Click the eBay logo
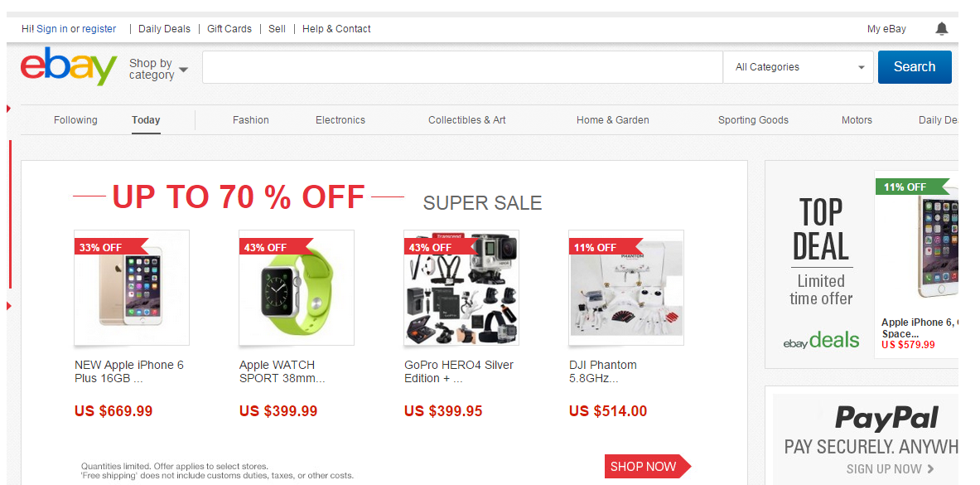This screenshot has width=980, height=485. point(69,67)
